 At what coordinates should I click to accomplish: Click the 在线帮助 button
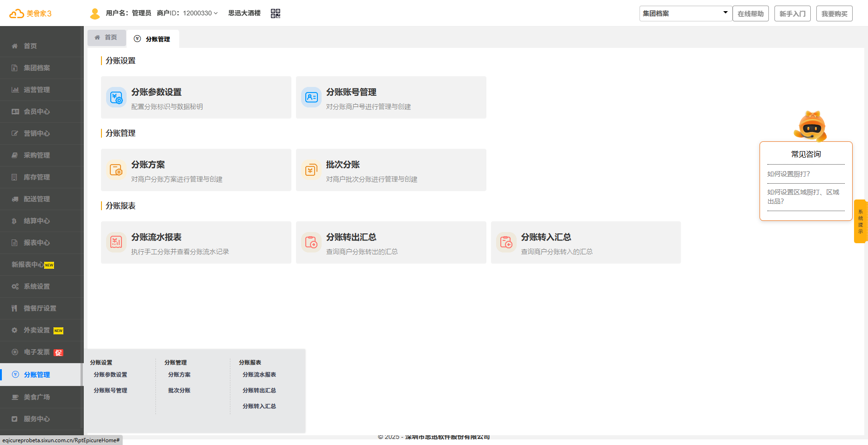pyautogui.click(x=750, y=13)
